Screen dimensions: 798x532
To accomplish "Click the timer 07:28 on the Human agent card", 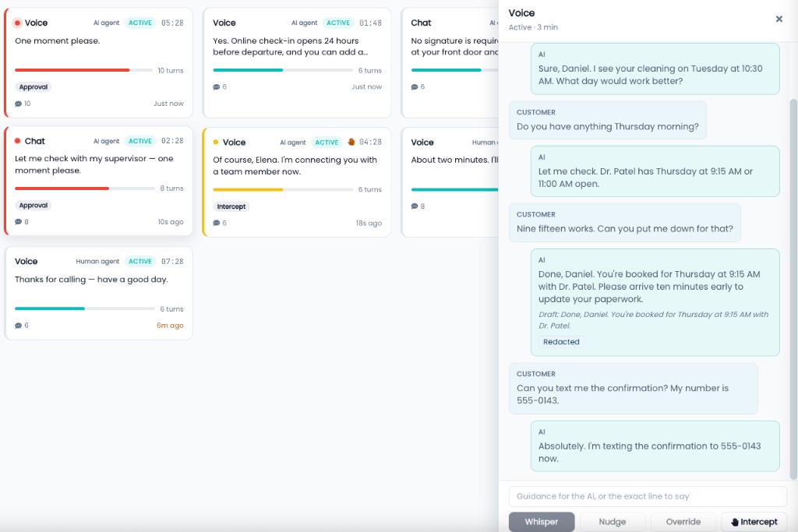I will click(x=172, y=262).
